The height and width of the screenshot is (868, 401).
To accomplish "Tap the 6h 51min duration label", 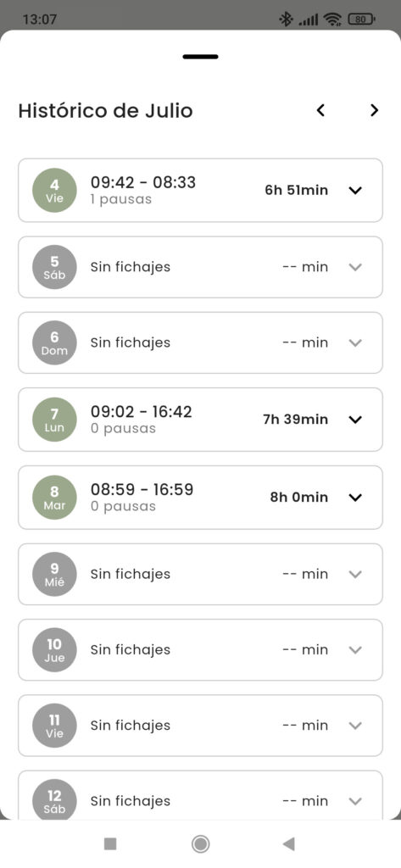I will pyautogui.click(x=297, y=191).
